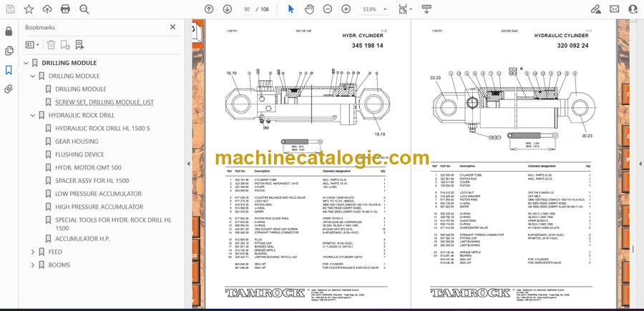
Task: Activate the selection arrow tool
Action: [291, 9]
